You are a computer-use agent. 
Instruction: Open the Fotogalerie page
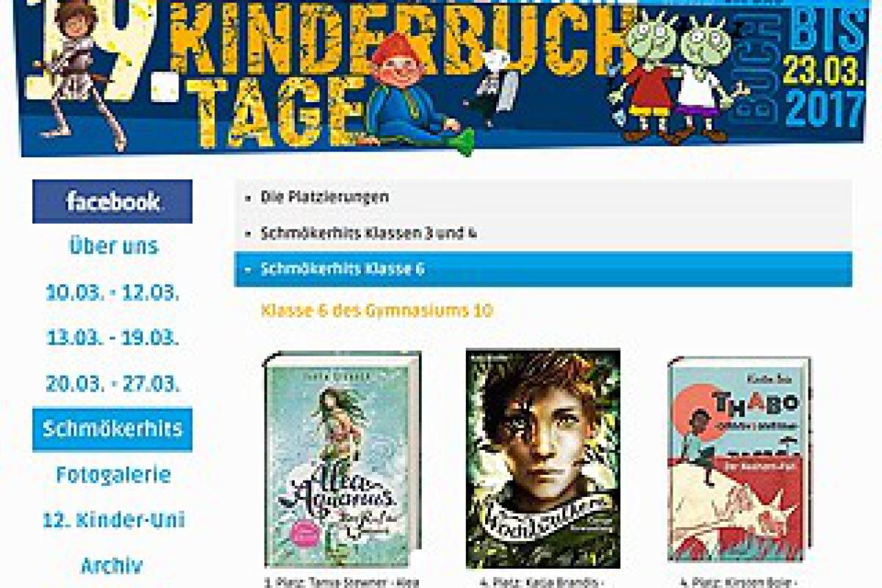point(113,475)
